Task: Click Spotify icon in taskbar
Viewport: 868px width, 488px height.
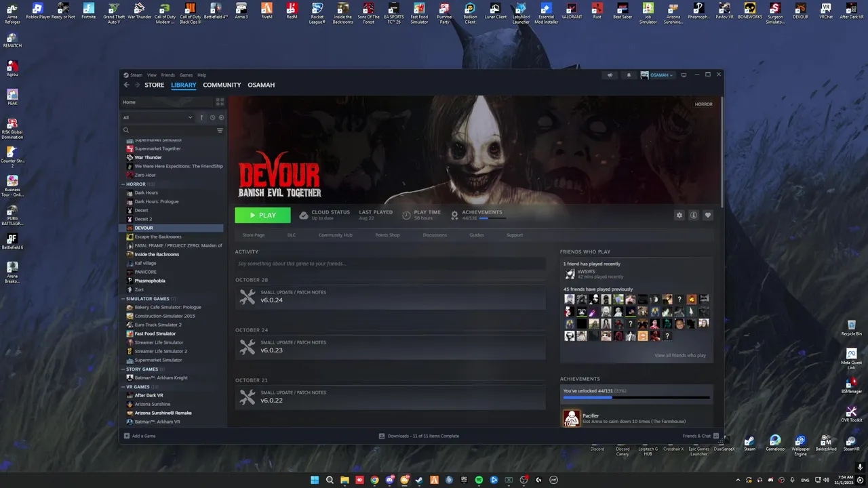Action: click(x=479, y=480)
